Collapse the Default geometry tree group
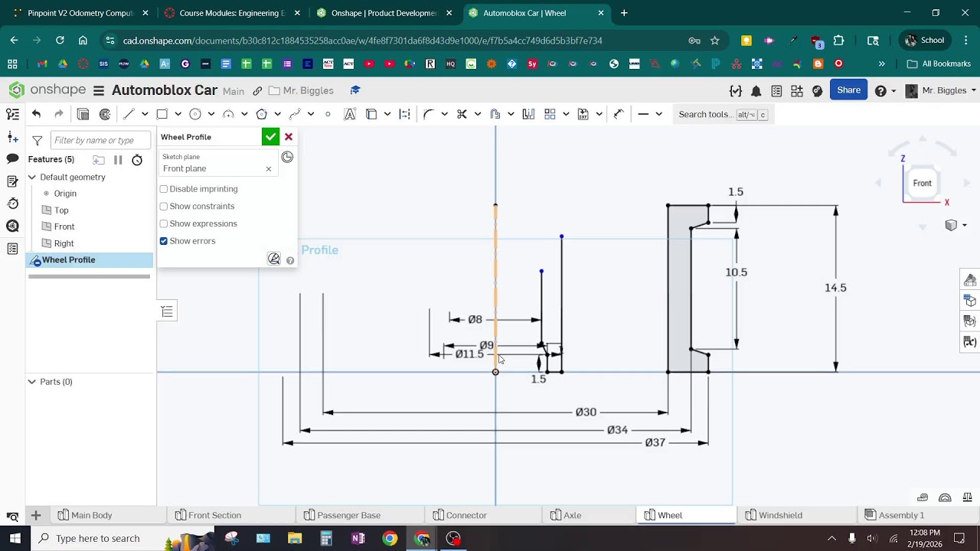 click(x=32, y=177)
